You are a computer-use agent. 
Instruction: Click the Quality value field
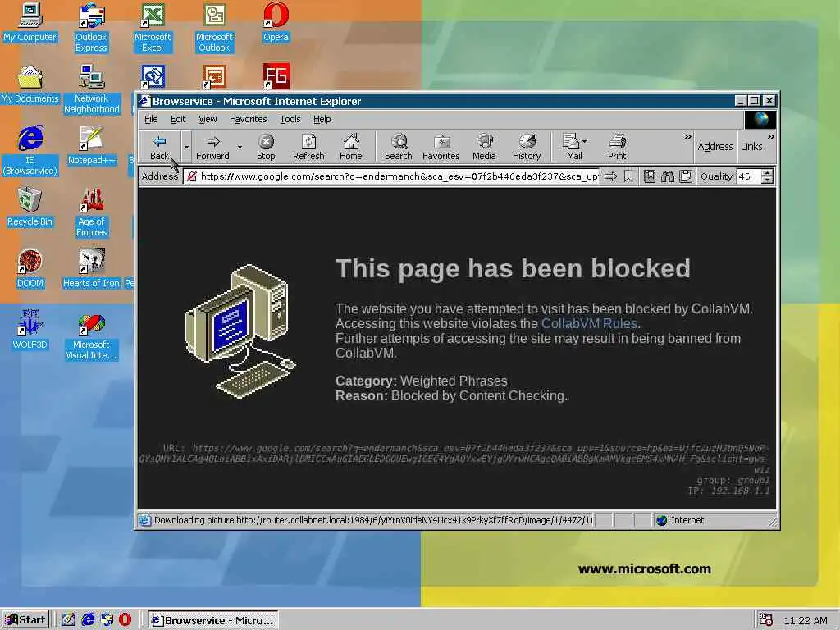coord(749,176)
